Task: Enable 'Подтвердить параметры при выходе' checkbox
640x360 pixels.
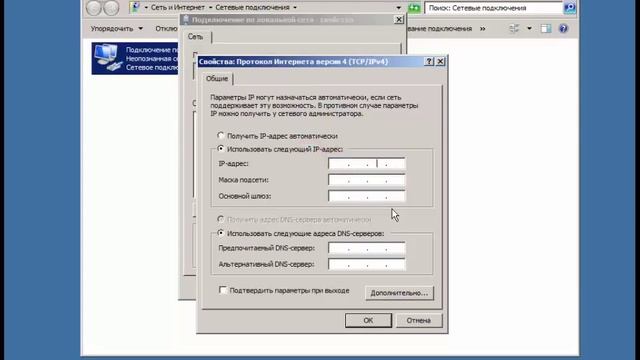Action: point(223,290)
